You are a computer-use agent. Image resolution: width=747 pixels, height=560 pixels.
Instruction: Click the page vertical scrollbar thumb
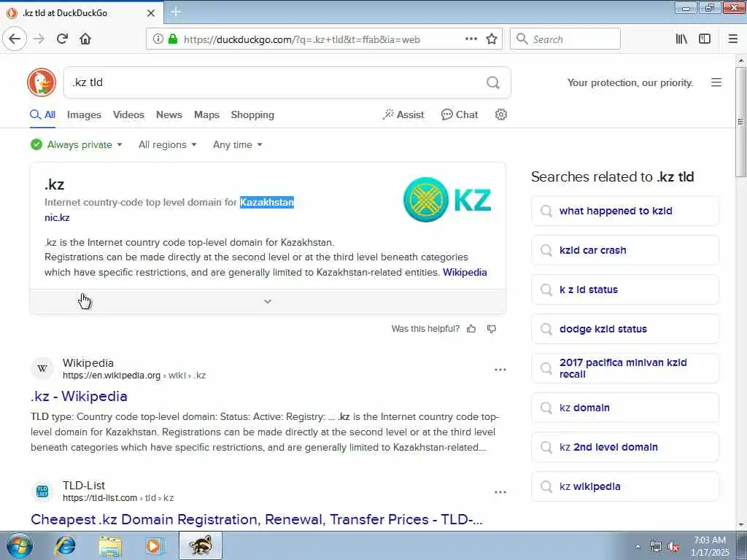pos(740,122)
